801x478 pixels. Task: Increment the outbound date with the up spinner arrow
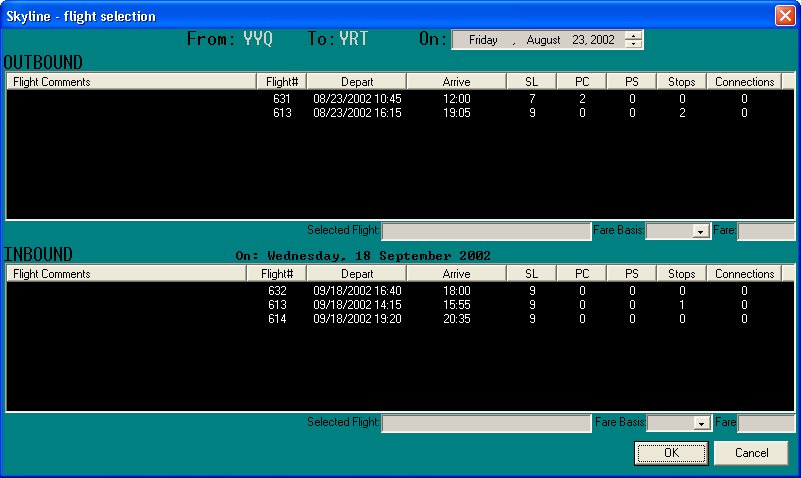[x=633, y=35]
